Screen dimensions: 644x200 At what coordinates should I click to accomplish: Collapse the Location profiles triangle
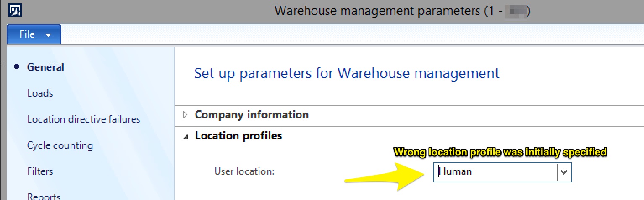click(x=186, y=137)
